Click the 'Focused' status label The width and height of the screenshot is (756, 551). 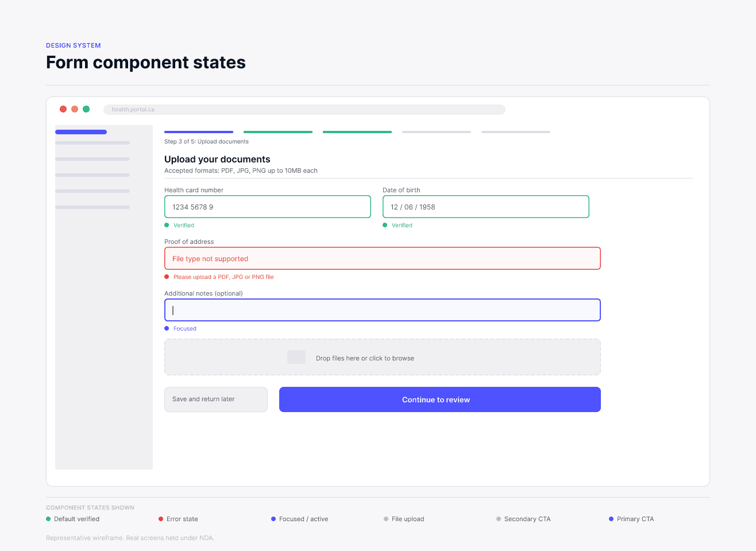(x=185, y=328)
